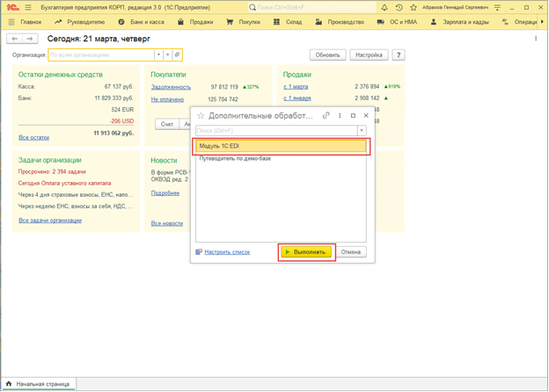Image resolution: width=549 pixels, height=392 pixels.
Task: Click Сегодня Оплата уставного капитала task
Action: [x=65, y=183]
